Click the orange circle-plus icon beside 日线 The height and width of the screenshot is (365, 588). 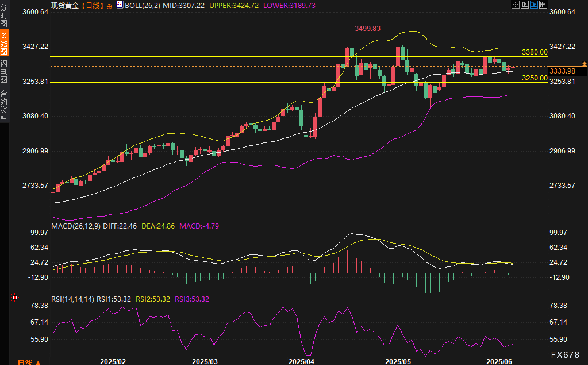click(x=109, y=6)
